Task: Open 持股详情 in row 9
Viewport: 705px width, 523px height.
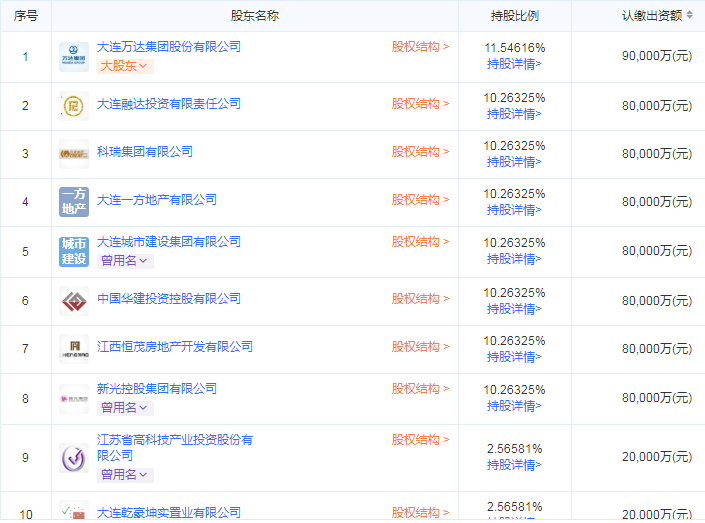Action: click(x=514, y=465)
